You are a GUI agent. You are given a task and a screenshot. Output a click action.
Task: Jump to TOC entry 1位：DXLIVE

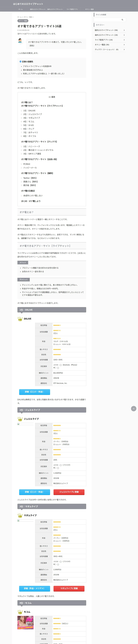tap(29, 111)
